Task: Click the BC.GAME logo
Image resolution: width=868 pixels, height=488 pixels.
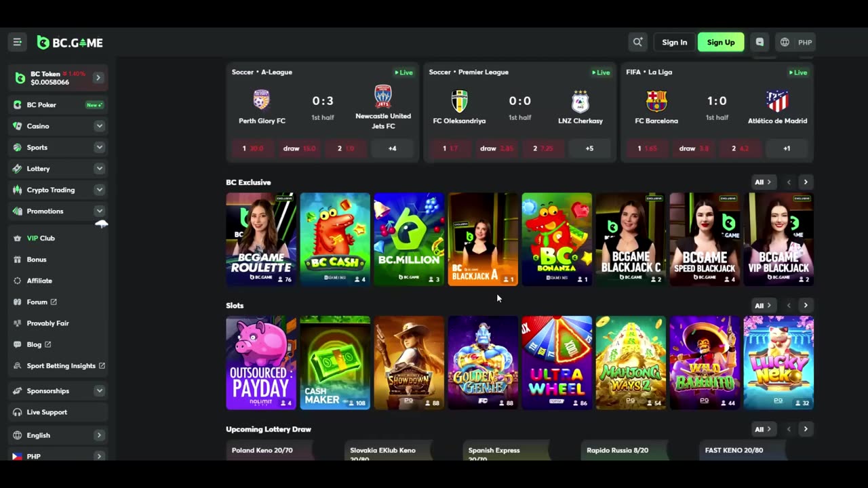Action: [70, 43]
